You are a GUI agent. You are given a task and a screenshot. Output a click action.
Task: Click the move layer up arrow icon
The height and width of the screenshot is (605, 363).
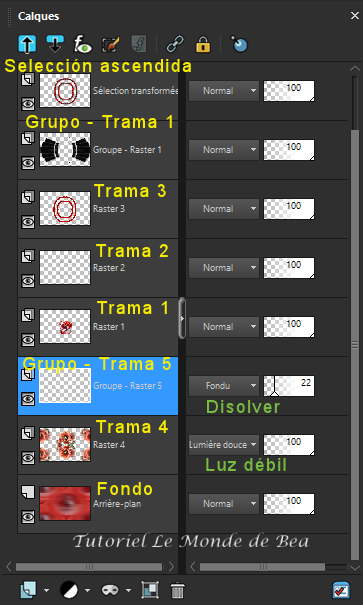click(x=27, y=44)
